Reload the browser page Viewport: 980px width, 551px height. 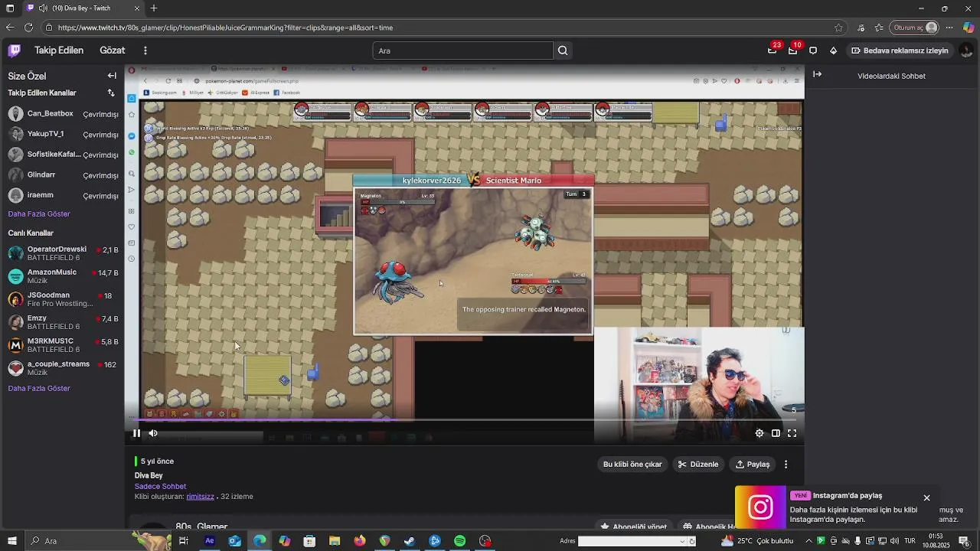tap(28, 28)
